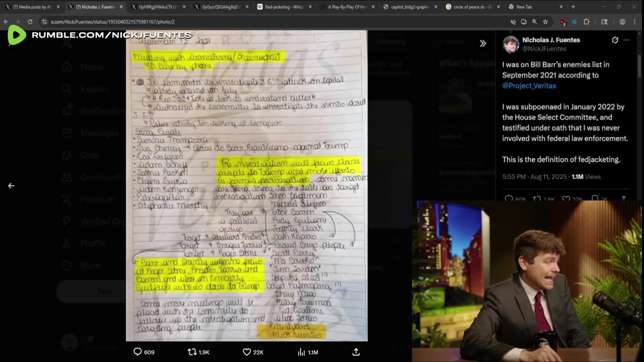Toggle the heart icon in the tweet sidebar

[x=566, y=199]
